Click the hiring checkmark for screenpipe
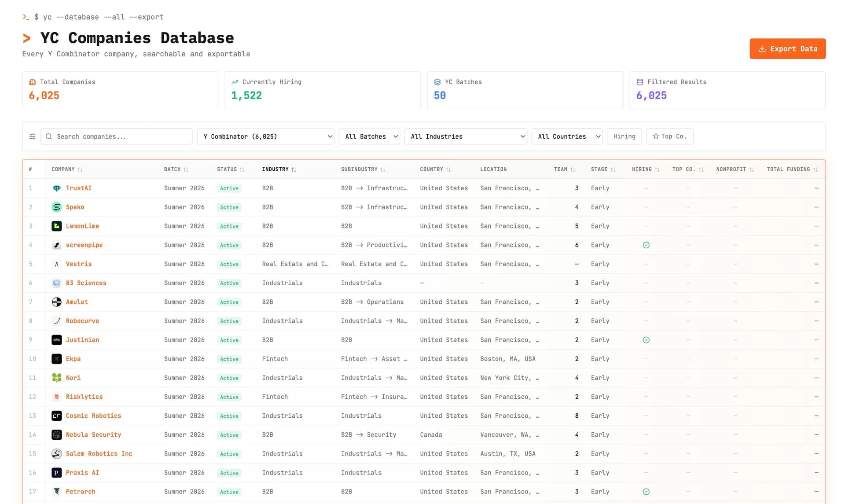Viewport: 845px width, 504px height. point(646,245)
